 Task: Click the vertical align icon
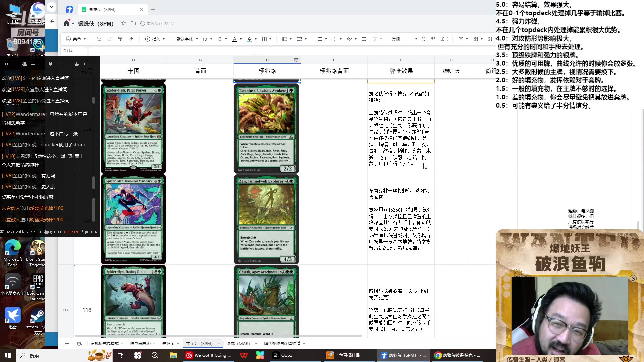[334, 39]
